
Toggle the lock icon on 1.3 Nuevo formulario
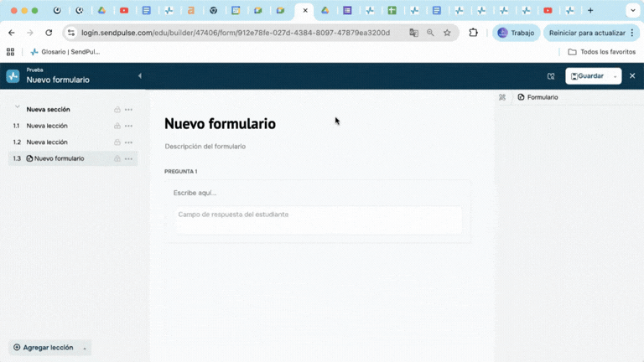tap(117, 158)
